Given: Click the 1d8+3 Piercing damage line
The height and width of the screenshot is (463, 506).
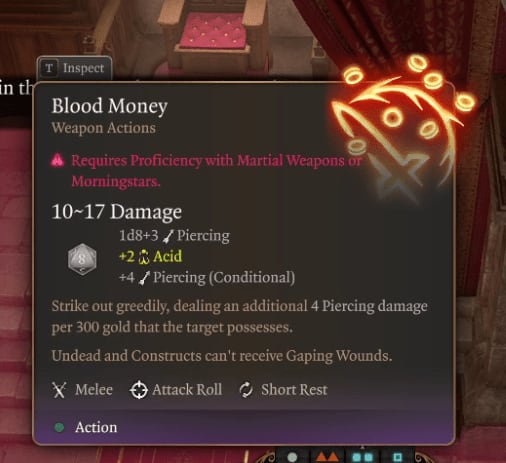Looking at the screenshot, I should pyautogui.click(x=174, y=236).
